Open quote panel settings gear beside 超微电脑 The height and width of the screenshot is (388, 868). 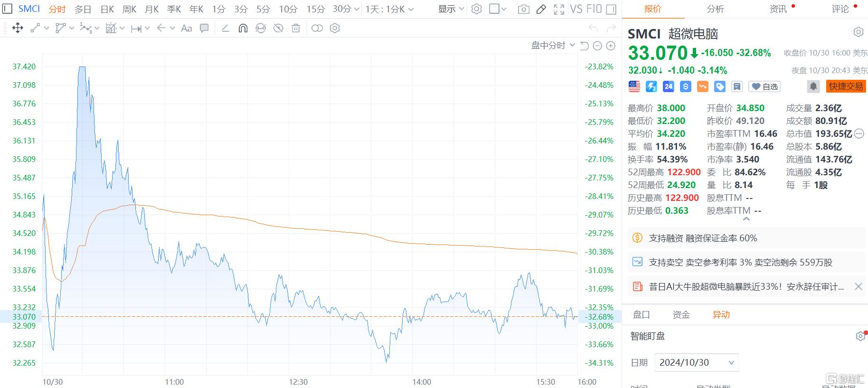[858, 32]
